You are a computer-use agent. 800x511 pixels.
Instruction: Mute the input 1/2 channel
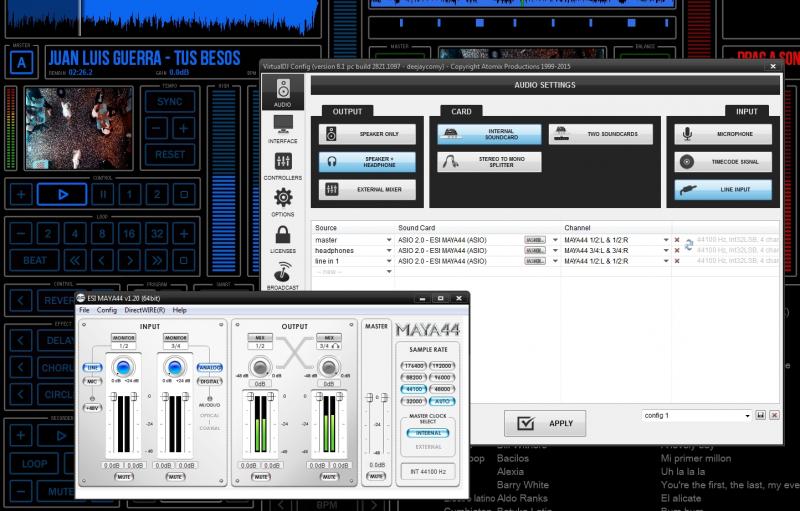(x=123, y=477)
